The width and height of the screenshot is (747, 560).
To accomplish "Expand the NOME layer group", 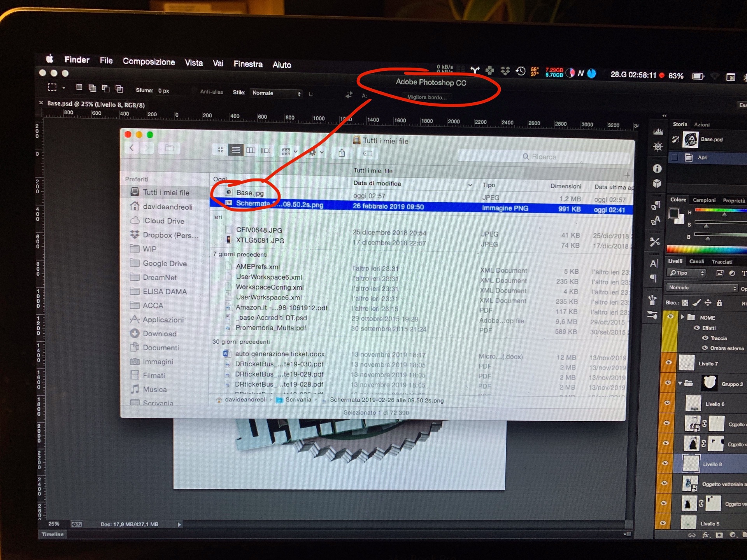I will [x=682, y=317].
